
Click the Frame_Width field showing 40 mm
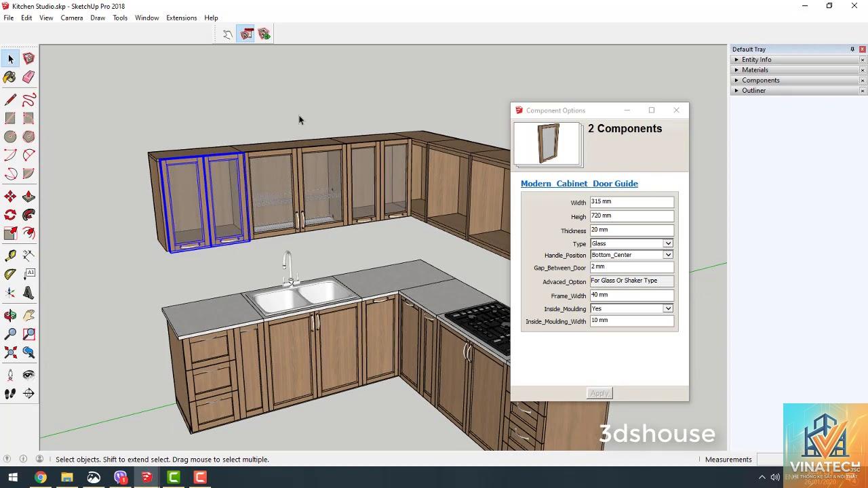coord(632,296)
